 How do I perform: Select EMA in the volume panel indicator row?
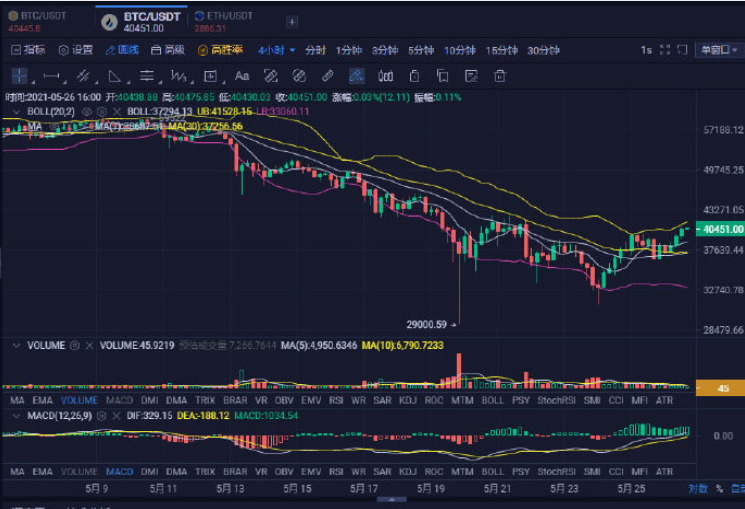42,401
